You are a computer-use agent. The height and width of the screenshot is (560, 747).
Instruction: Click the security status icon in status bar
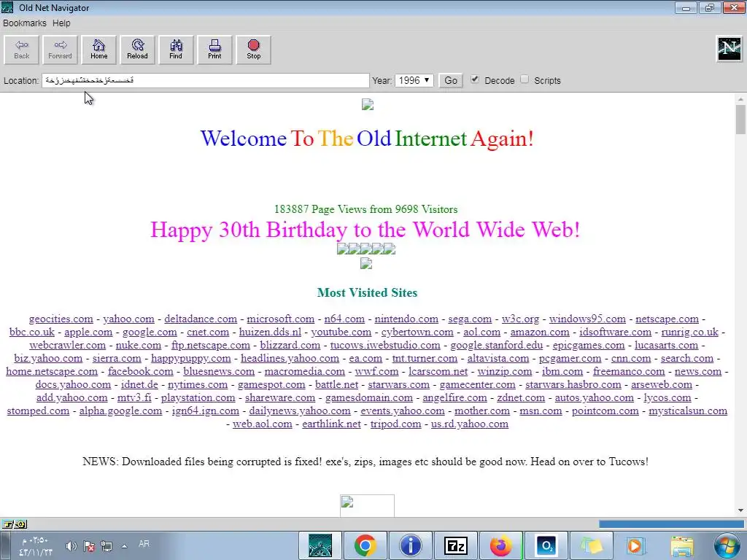14,524
